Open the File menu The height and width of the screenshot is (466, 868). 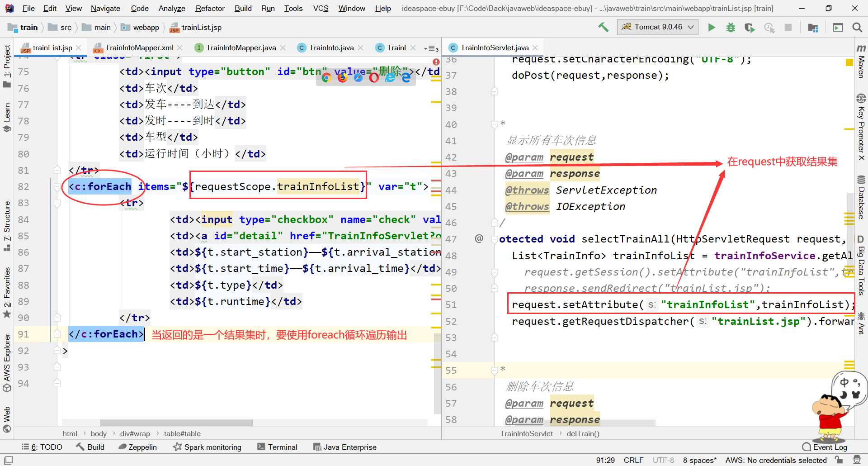tap(28, 8)
